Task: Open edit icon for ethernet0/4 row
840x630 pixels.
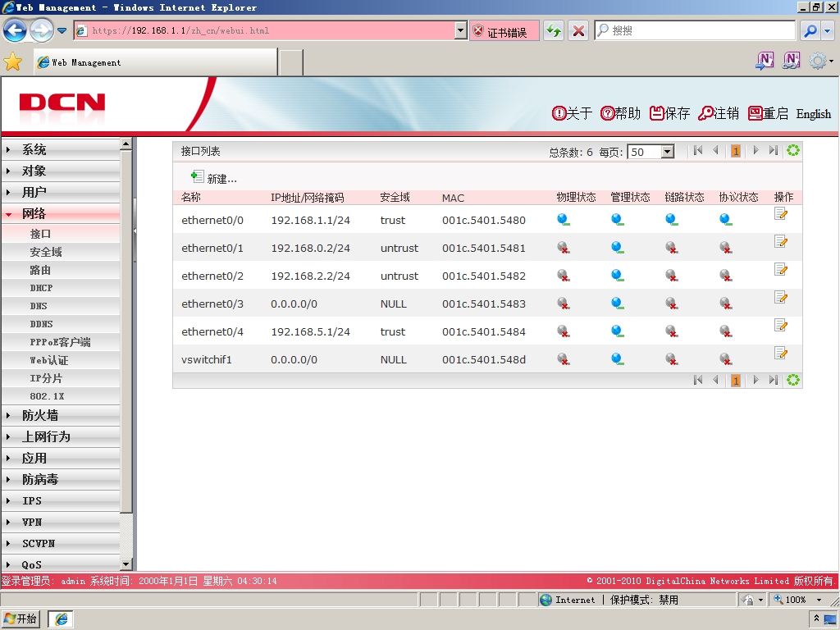Action: click(x=781, y=325)
